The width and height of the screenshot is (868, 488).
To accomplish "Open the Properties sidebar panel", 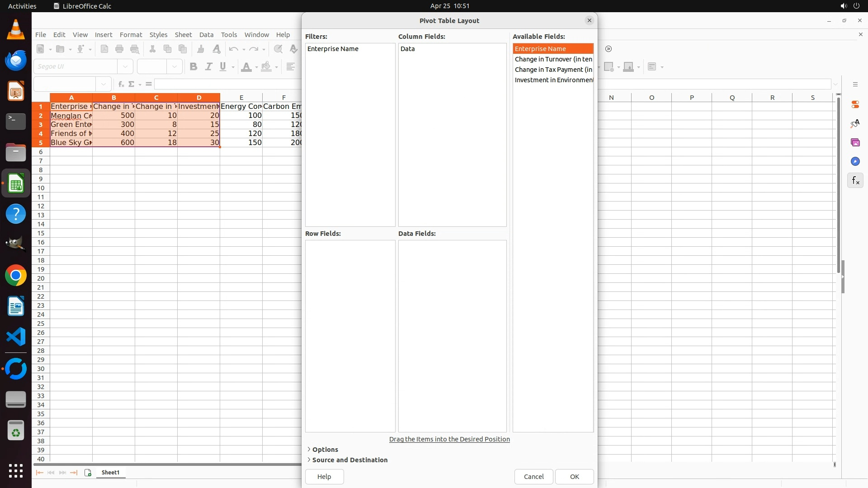I will tap(855, 104).
